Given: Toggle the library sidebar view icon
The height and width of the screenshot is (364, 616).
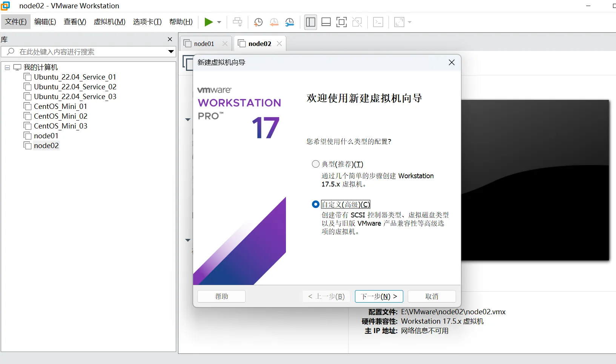Looking at the screenshot, I should tap(310, 22).
